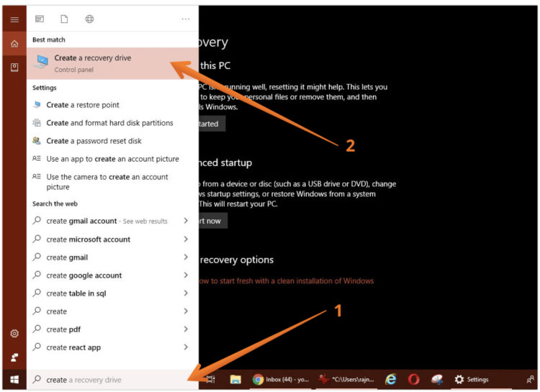Open the settings gear in search sidebar
The height and width of the screenshot is (392, 540).
[x=14, y=333]
